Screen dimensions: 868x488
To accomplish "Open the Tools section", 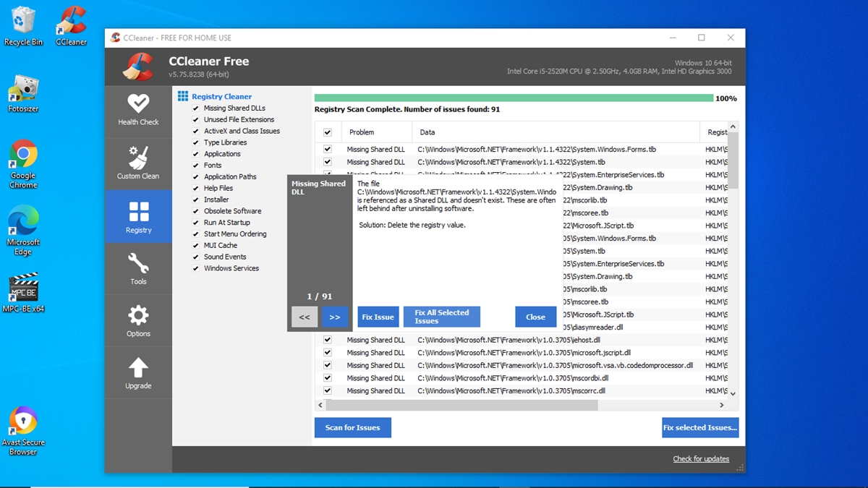I will pos(138,269).
